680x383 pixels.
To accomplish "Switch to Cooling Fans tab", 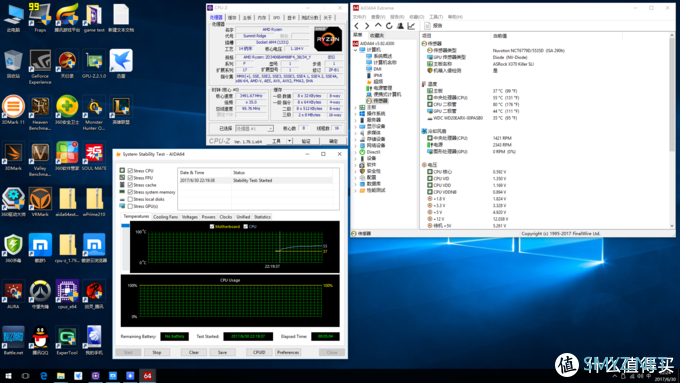I will pos(166,217).
